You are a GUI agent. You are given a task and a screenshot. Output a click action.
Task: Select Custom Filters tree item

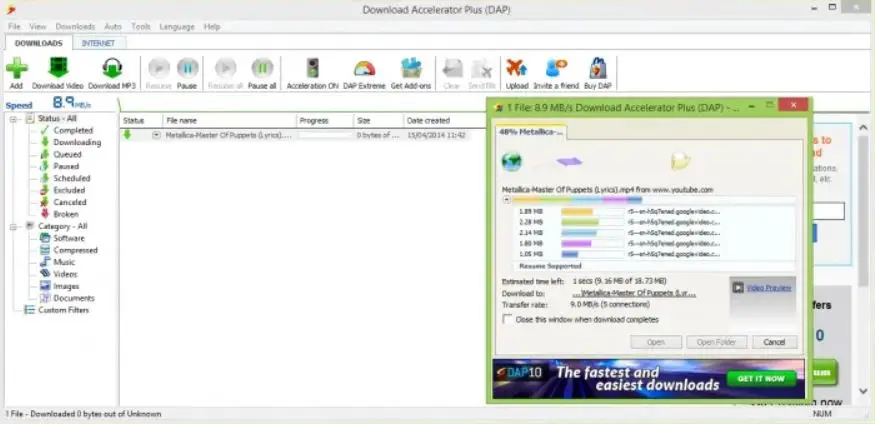[x=63, y=310]
